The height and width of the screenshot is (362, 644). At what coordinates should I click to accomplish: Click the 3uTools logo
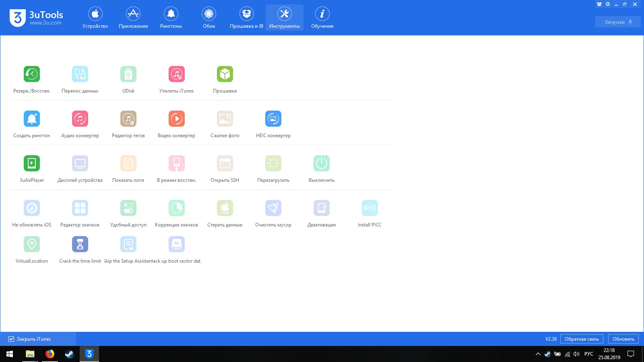coord(36,18)
